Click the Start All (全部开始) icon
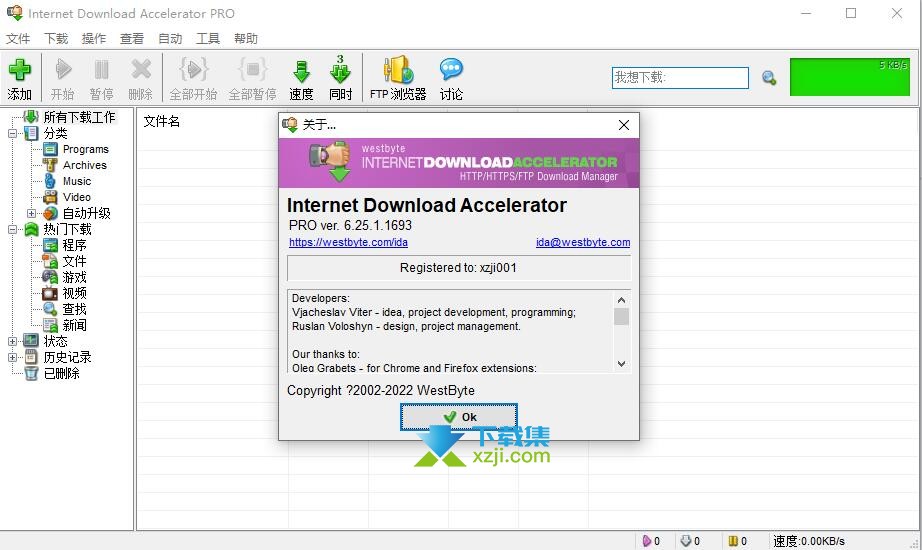Image resolution: width=922 pixels, height=550 pixels. coord(193,69)
